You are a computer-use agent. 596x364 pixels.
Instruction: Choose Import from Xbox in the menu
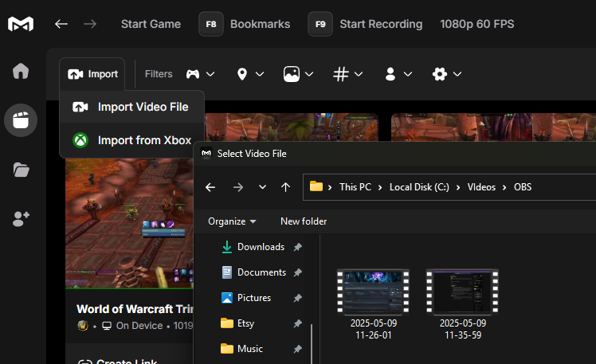131,140
